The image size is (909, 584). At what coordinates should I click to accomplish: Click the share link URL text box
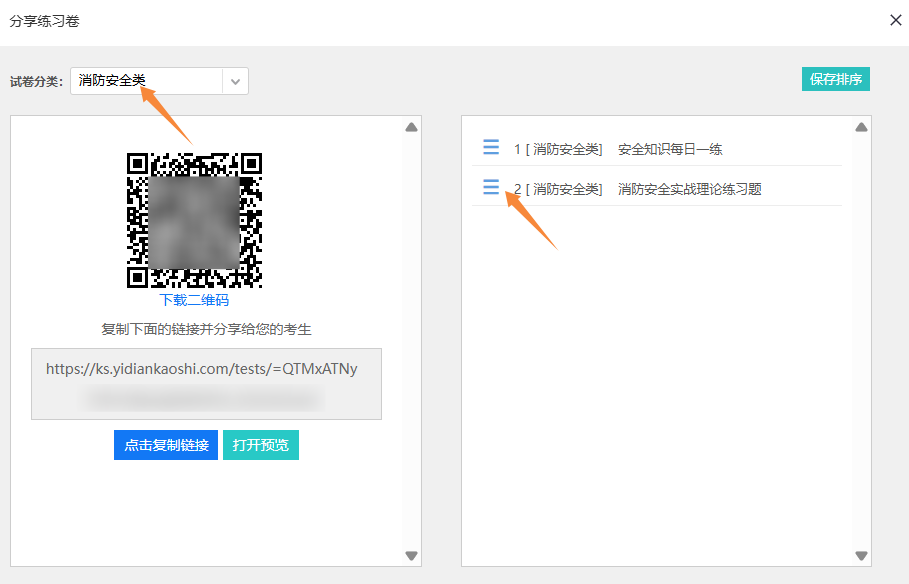point(206,384)
